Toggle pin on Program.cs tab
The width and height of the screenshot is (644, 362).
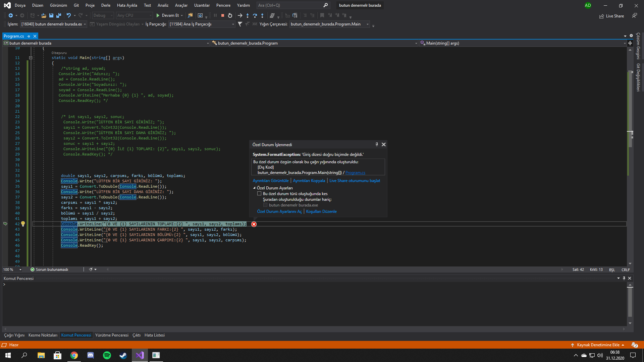coord(29,36)
